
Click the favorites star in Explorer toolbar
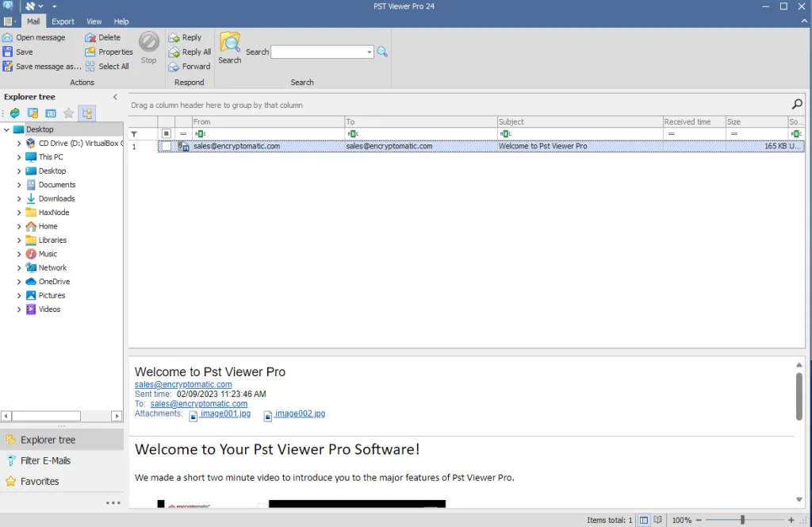click(x=68, y=113)
